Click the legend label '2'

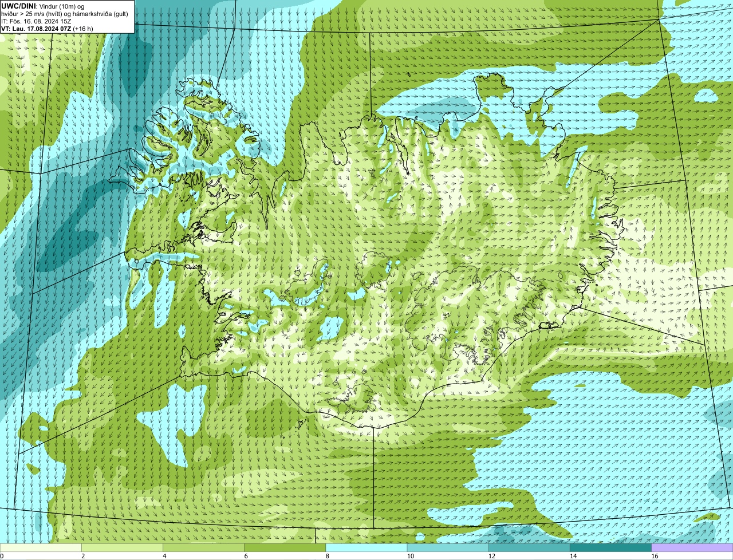(83, 556)
